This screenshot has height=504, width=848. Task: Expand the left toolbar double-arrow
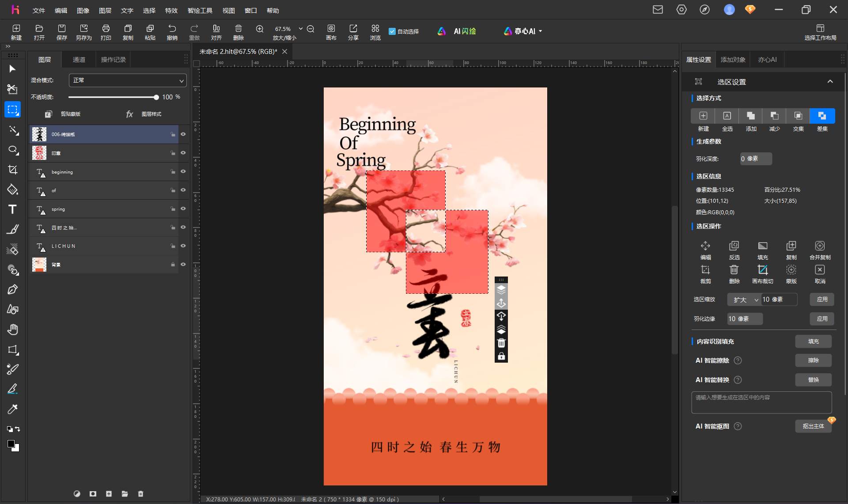click(8, 46)
